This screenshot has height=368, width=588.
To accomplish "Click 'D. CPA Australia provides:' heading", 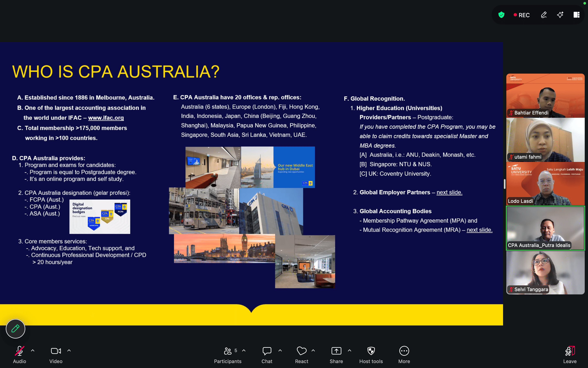I will click(x=49, y=158).
